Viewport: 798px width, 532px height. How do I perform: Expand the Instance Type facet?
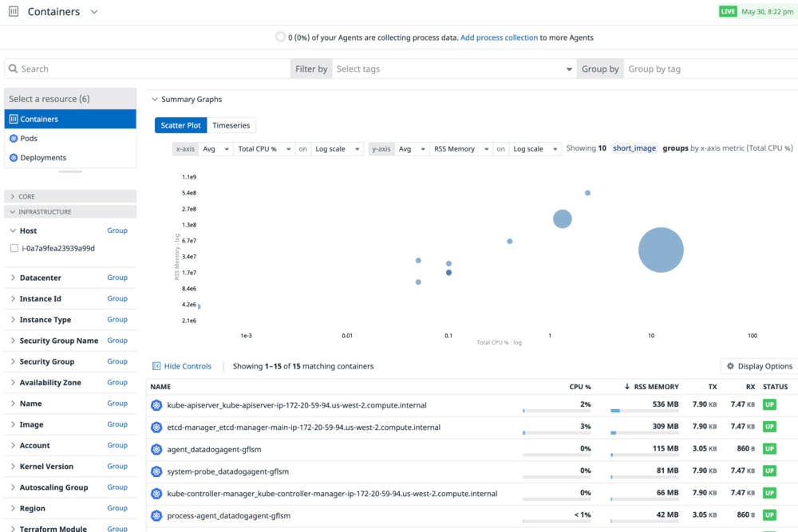click(14, 319)
